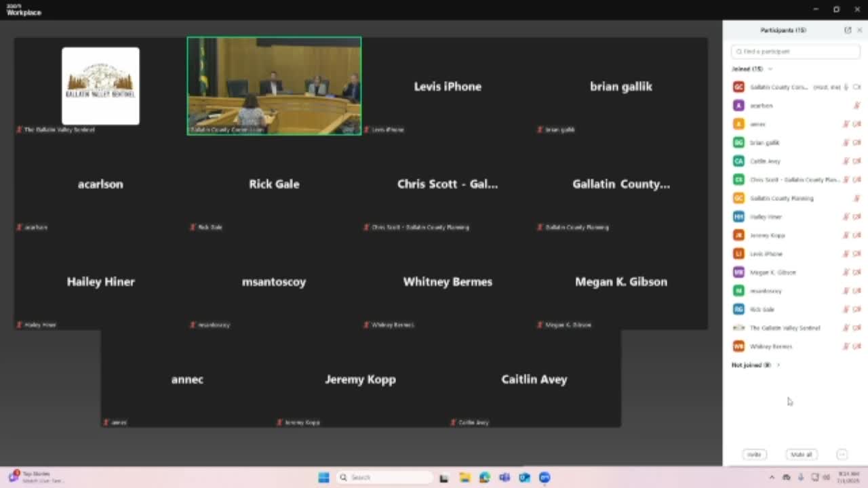
Task: Toggle Whitney Bermes's camera in participant list
Action: (x=856, y=346)
